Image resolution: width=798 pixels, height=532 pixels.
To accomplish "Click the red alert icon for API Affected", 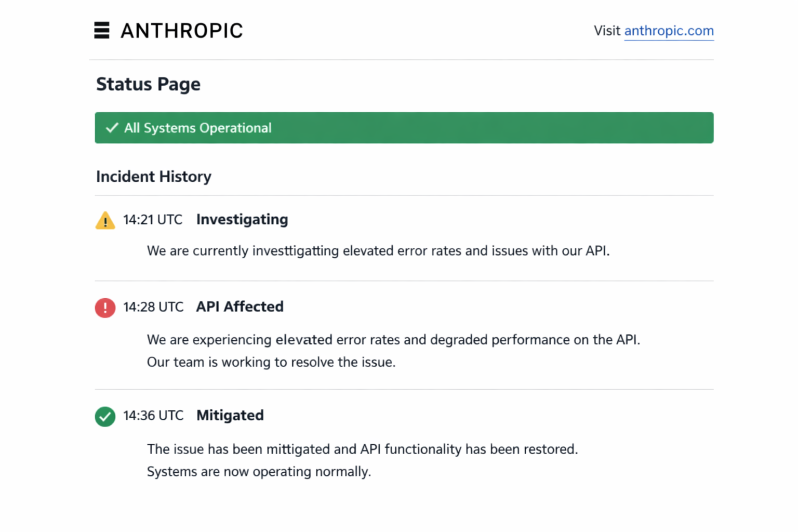I will (105, 308).
